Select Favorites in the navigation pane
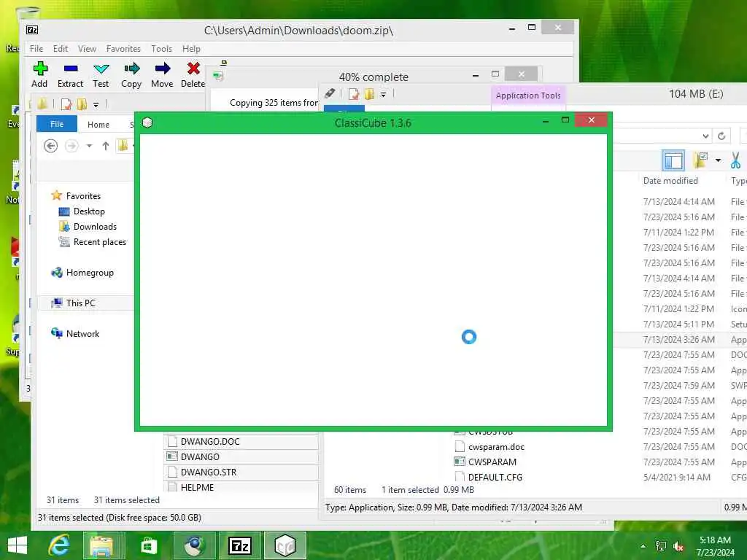 [x=76, y=195]
